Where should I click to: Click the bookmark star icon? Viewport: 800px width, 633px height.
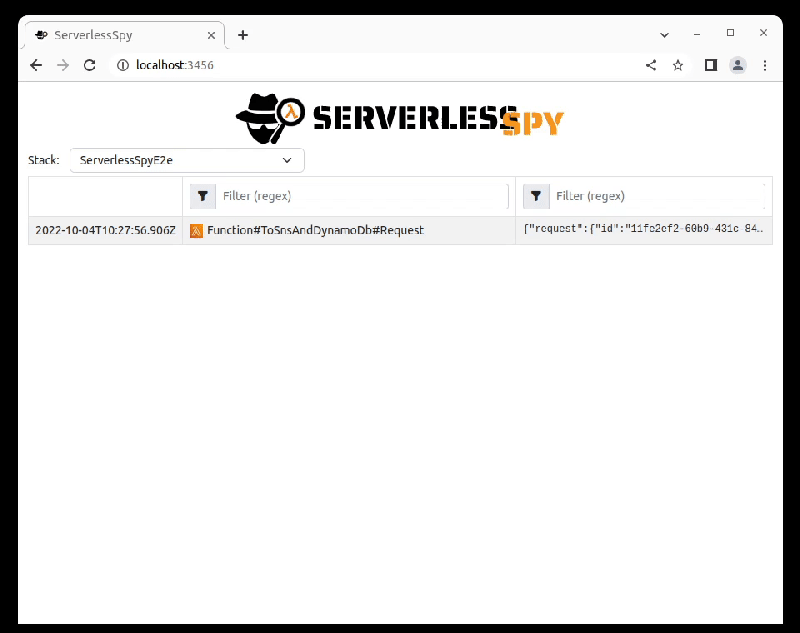point(678,64)
